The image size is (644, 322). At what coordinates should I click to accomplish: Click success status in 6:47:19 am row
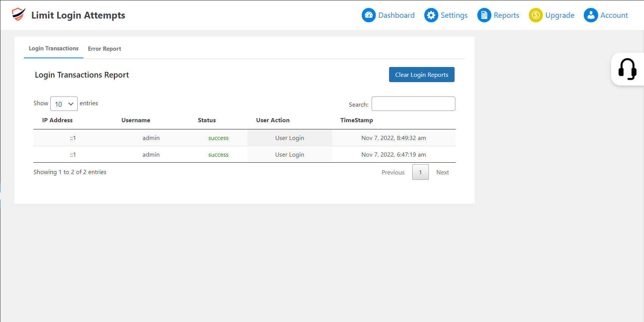pos(218,155)
